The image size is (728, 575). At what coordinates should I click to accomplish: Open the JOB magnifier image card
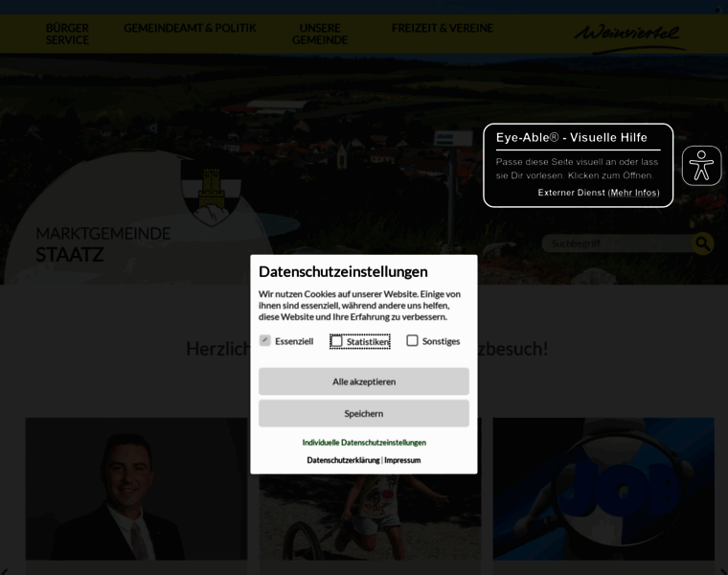coord(603,489)
